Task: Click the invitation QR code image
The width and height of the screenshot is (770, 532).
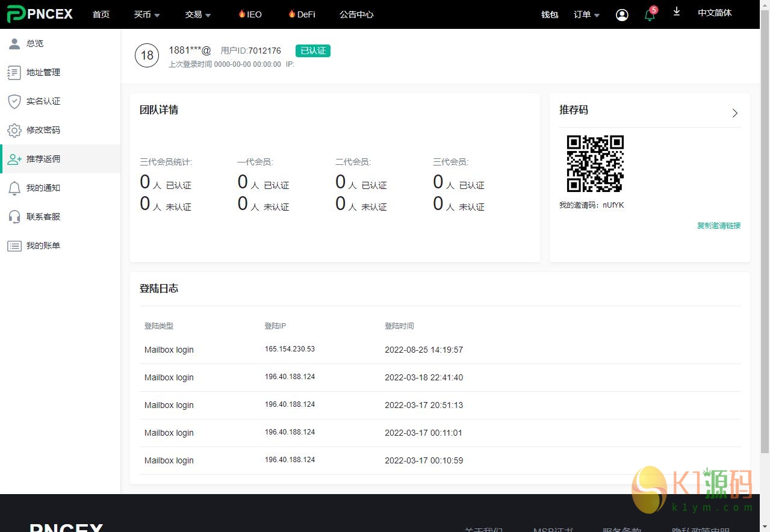Action: [595, 164]
